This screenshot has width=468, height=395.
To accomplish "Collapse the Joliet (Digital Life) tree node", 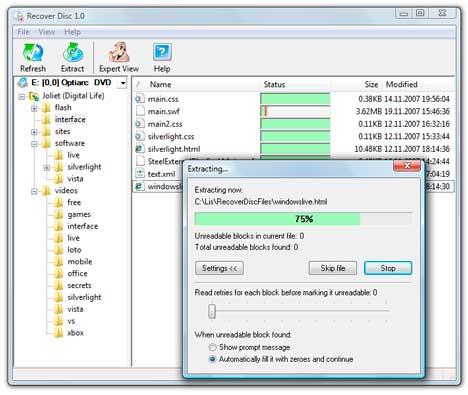I will click(x=22, y=97).
